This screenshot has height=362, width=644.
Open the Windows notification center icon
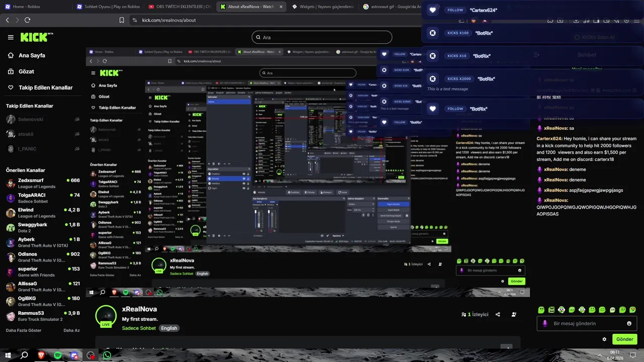coord(634,355)
